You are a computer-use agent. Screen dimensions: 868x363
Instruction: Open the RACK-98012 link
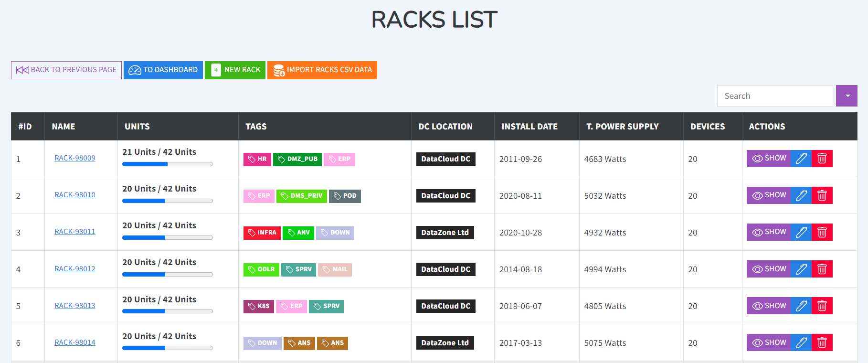click(75, 269)
